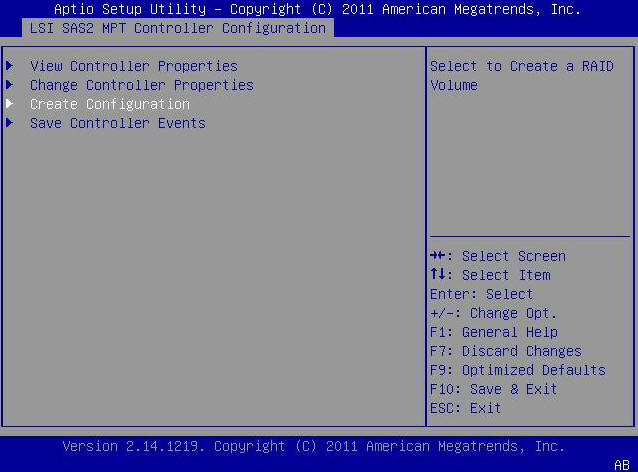
Task: Click the up-down arrows Select Item icon
Action: tap(438, 274)
